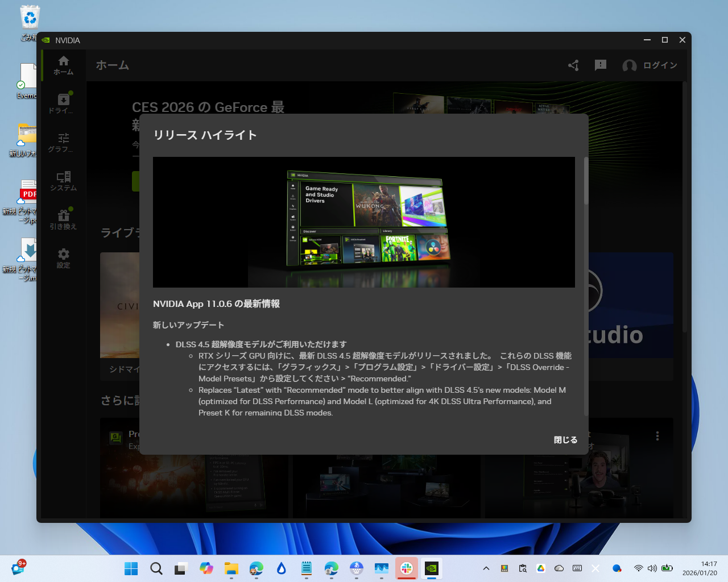Open the ホーム section in the sidebar

(x=63, y=64)
